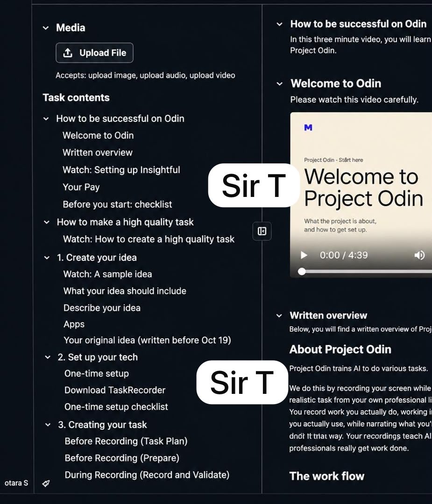Click the Upload File button
The height and width of the screenshot is (504, 432).
click(94, 53)
